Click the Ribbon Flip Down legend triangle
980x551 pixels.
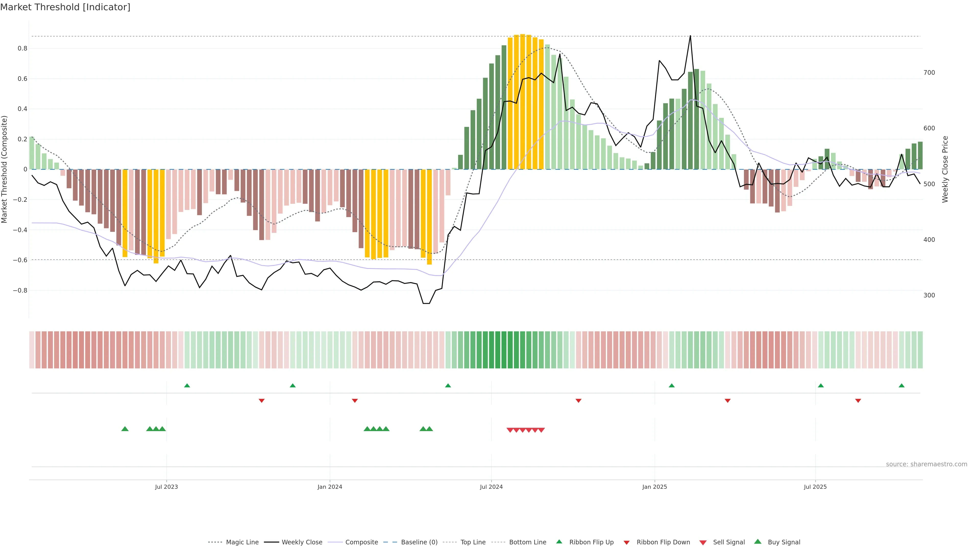click(627, 543)
